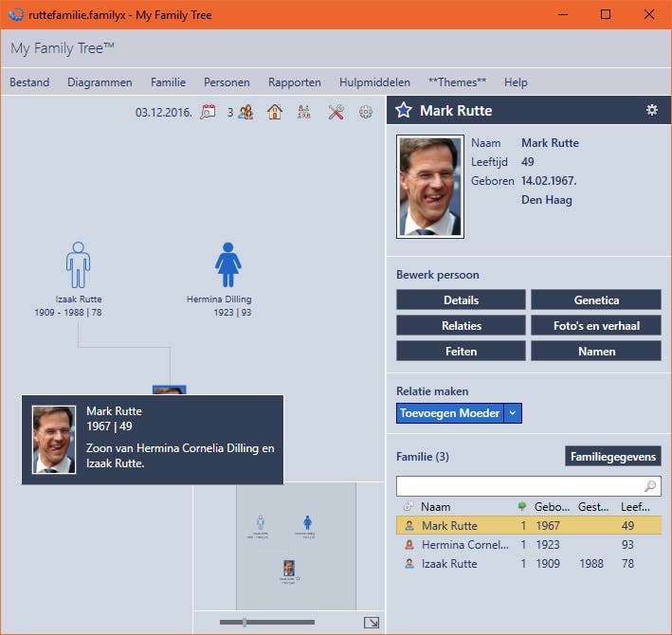The width and height of the screenshot is (672, 635).
Task: Sort by the Naam column header
Action: tap(435, 507)
